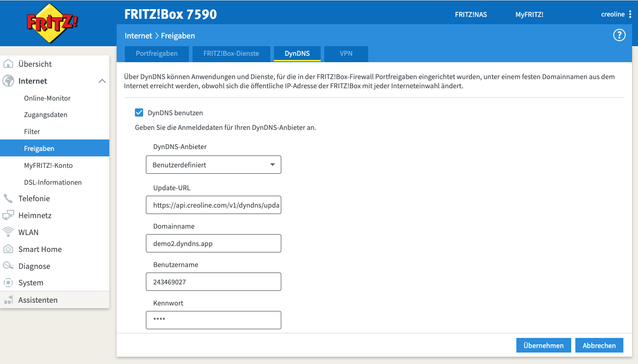Uncheck DynDNS benutzen checkbox
This screenshot has width=638, height=364.
pyautogui.click(x=139, y=112)
